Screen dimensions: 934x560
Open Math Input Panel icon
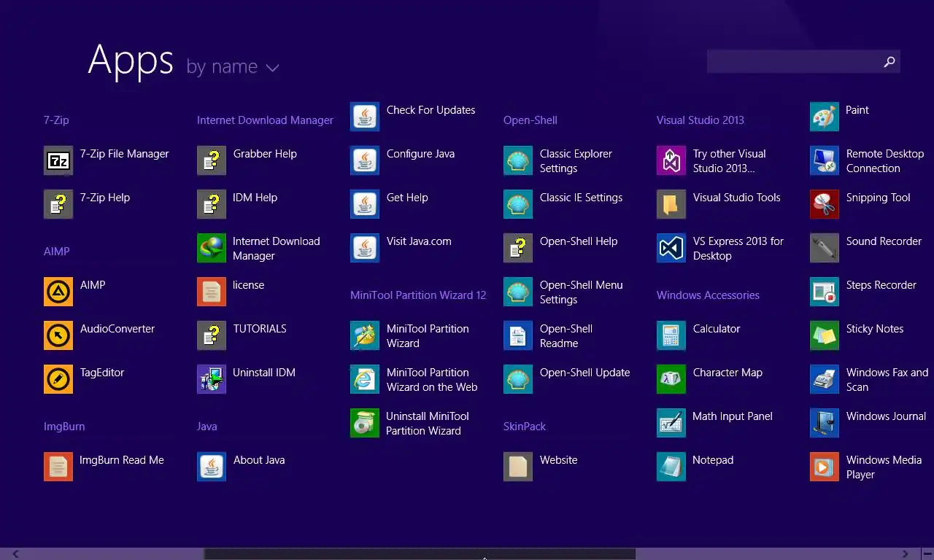[671, 423]
